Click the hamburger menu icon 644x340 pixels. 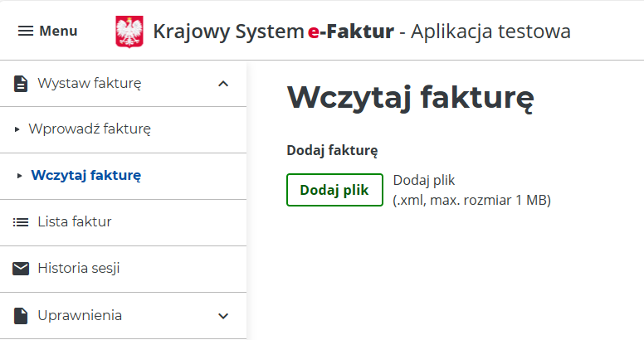tap(26, 32)
